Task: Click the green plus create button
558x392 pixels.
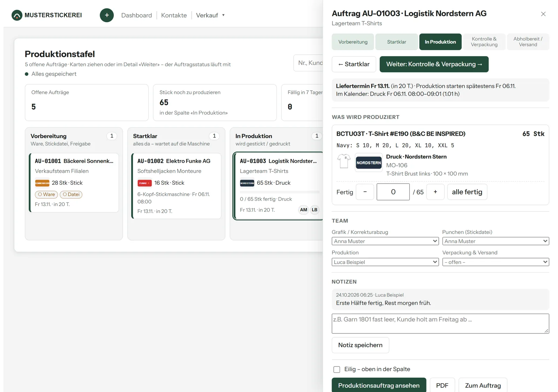Action: click(x=107, y=15)
